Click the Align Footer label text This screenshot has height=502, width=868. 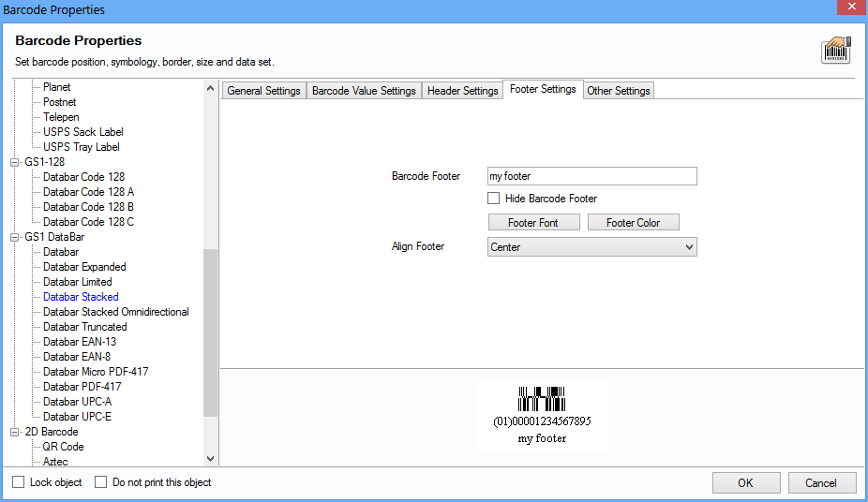pyautogui.click(x=418, y=246)
